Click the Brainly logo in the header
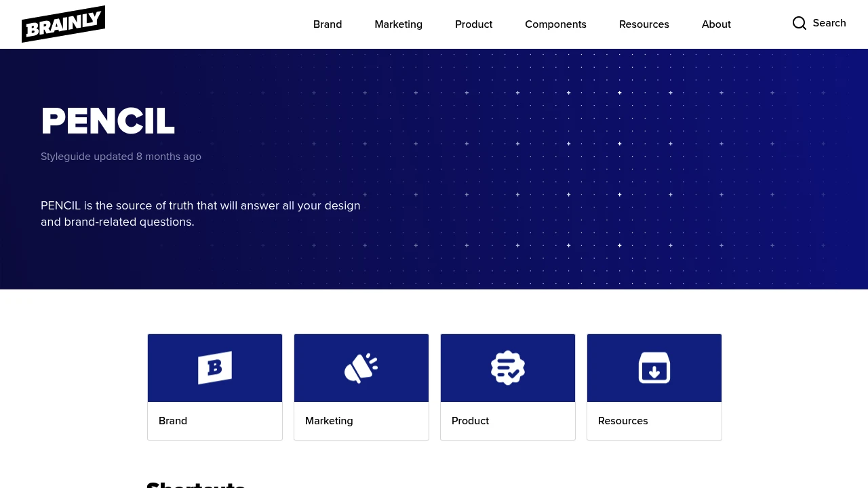868x488 pixels. [63, 24]
